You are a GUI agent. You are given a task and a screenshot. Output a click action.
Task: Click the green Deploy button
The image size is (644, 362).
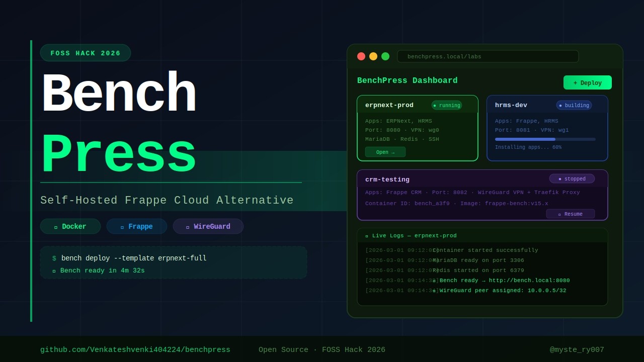pos(588,82)
